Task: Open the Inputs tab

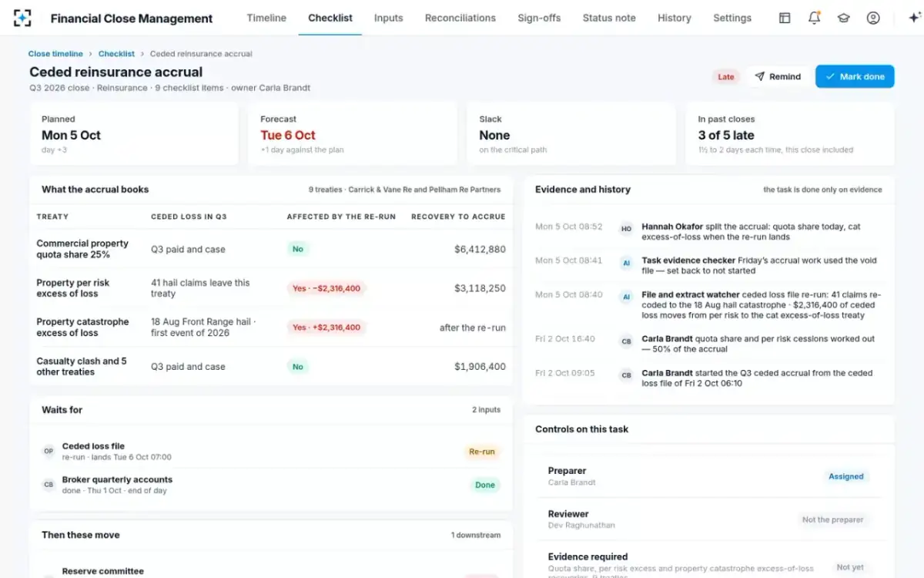Action: [x=389, y=18]
